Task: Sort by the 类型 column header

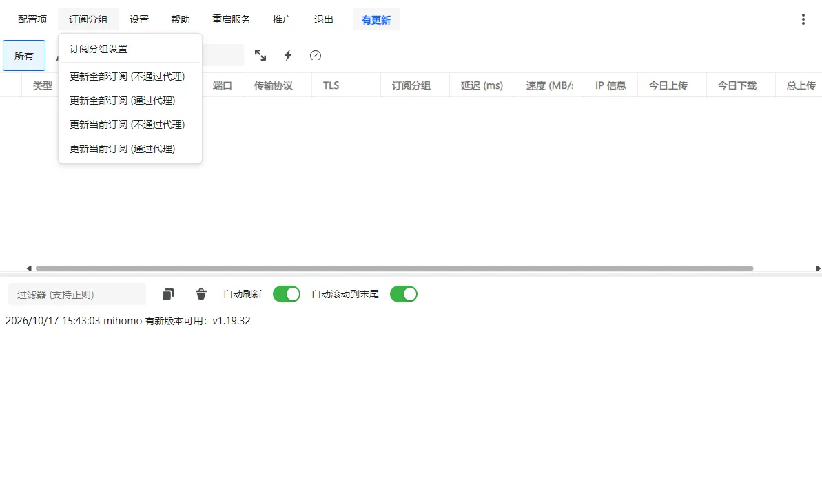Action: point(43,85)
